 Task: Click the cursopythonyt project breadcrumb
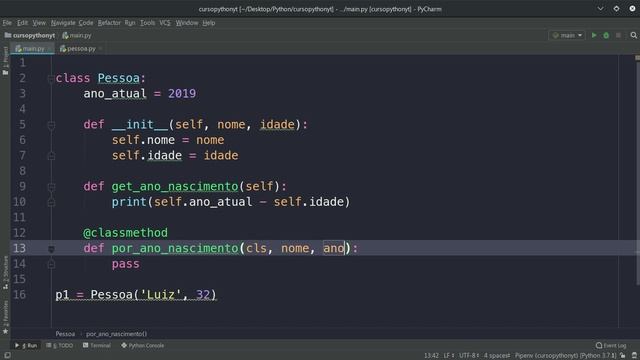[x=30, y=36]
